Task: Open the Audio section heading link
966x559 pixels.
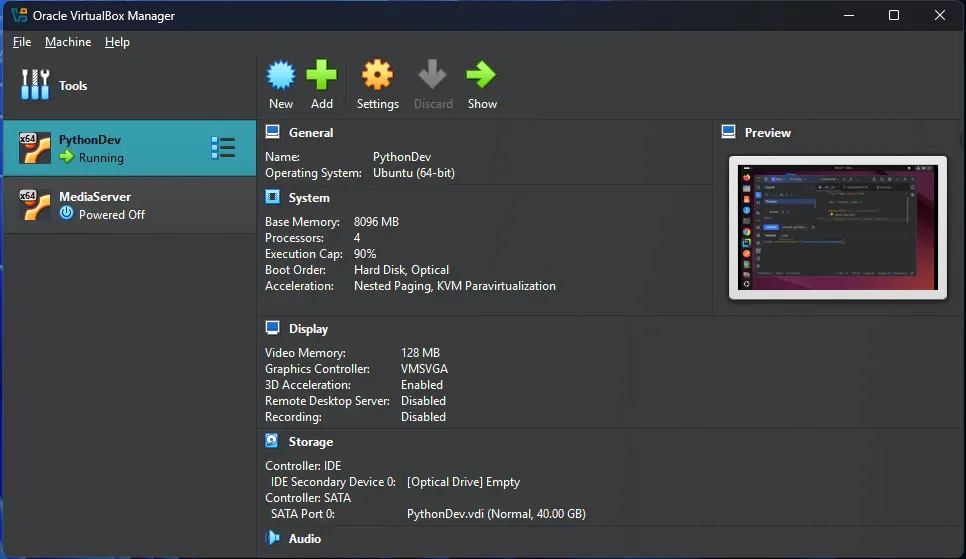Action: tap(304, 539)
